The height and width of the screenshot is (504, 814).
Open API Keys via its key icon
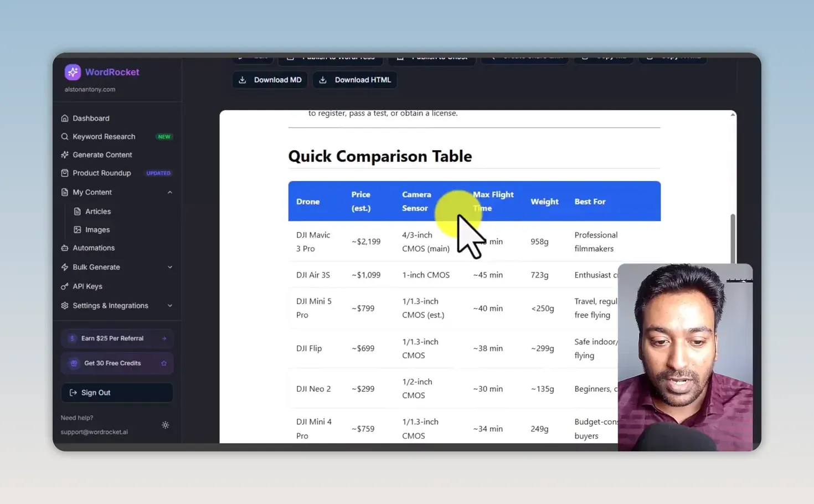(65, 286)
